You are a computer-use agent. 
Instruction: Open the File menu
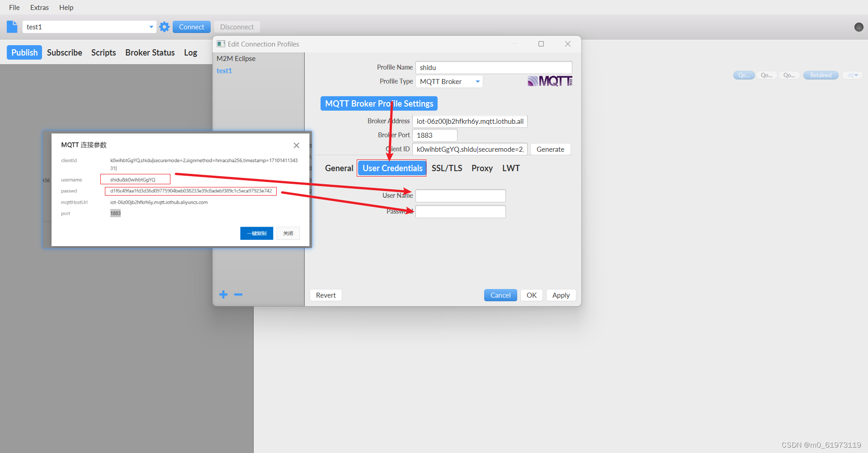click(x=14, y=7)
